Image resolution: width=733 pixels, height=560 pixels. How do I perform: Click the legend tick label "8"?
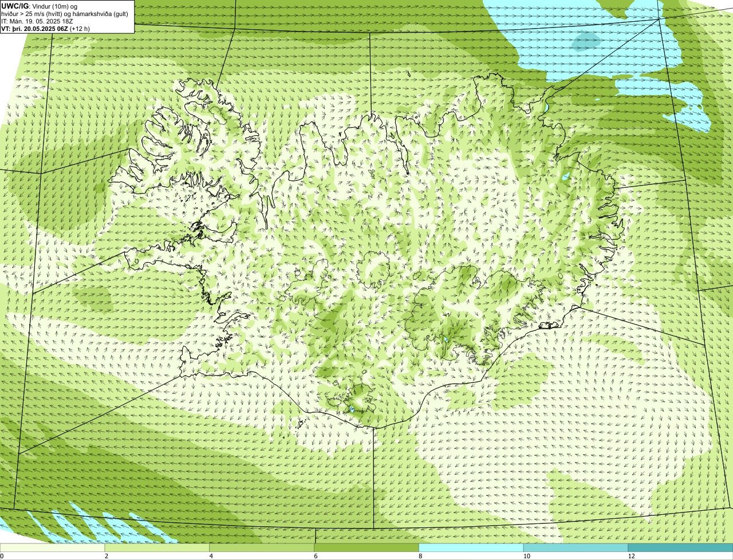(421, 556)
